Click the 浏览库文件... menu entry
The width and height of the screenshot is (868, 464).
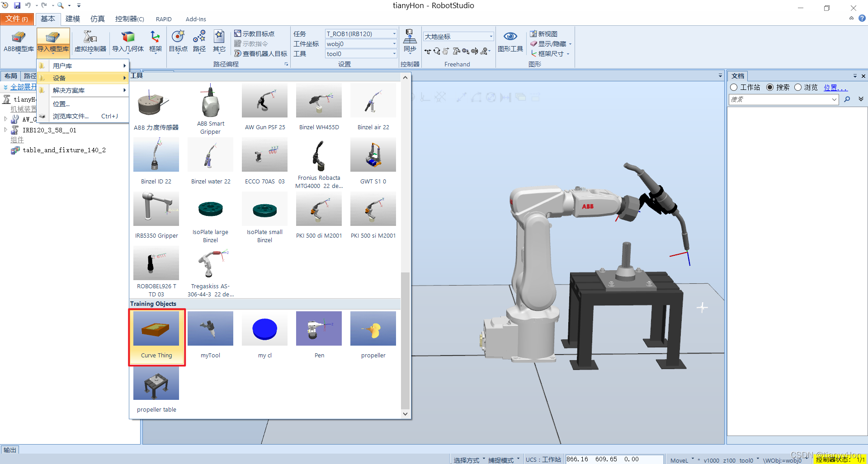click(x=83, y=116)
